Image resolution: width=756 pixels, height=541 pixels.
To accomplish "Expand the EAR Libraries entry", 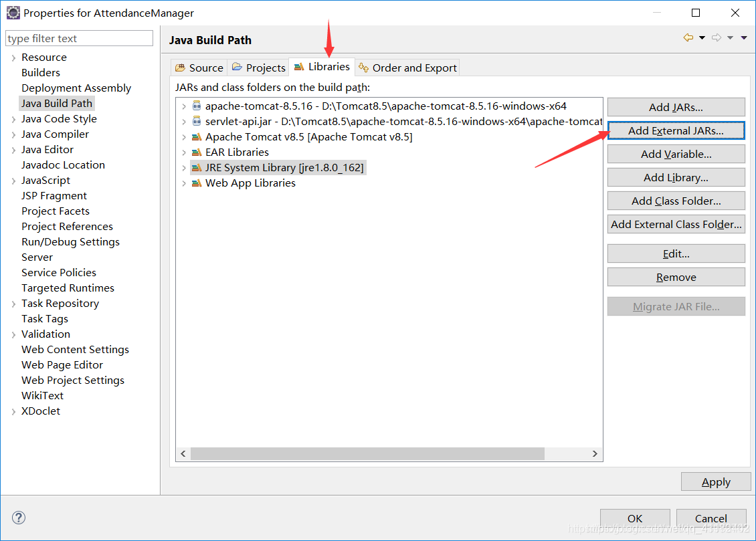I will pyautogui.click(x=184, y=152).
